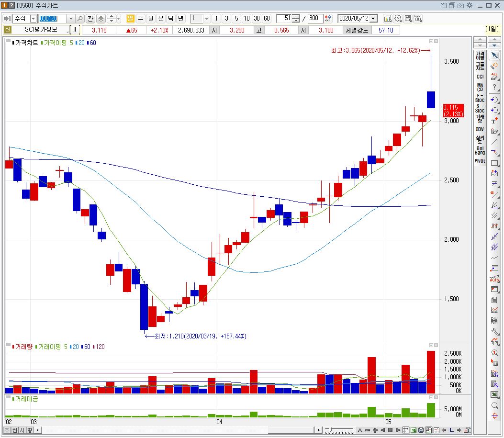Click the magnifier search icon beside stock code
Screen dimensions: 504x438
(x=80, y=19)
